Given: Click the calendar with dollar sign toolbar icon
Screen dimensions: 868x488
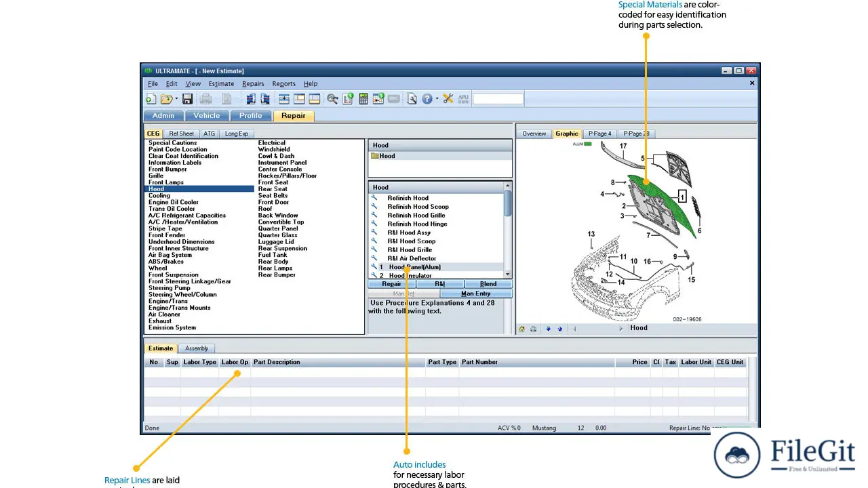Looking at the screenshot, I should pyautogui.click(x=378, y=99).
